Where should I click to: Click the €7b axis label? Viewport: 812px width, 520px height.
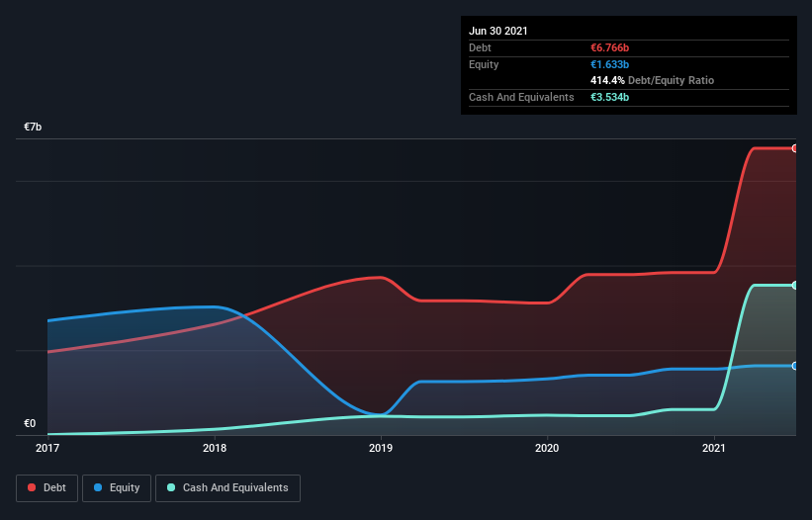pyautogui.click(x=33, y=127)
